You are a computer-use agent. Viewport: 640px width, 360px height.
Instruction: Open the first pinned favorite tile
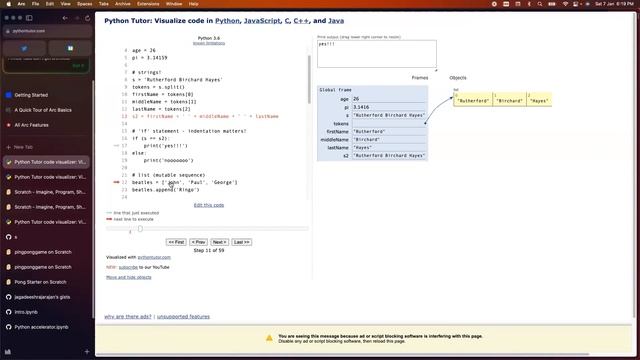(24, 48)
